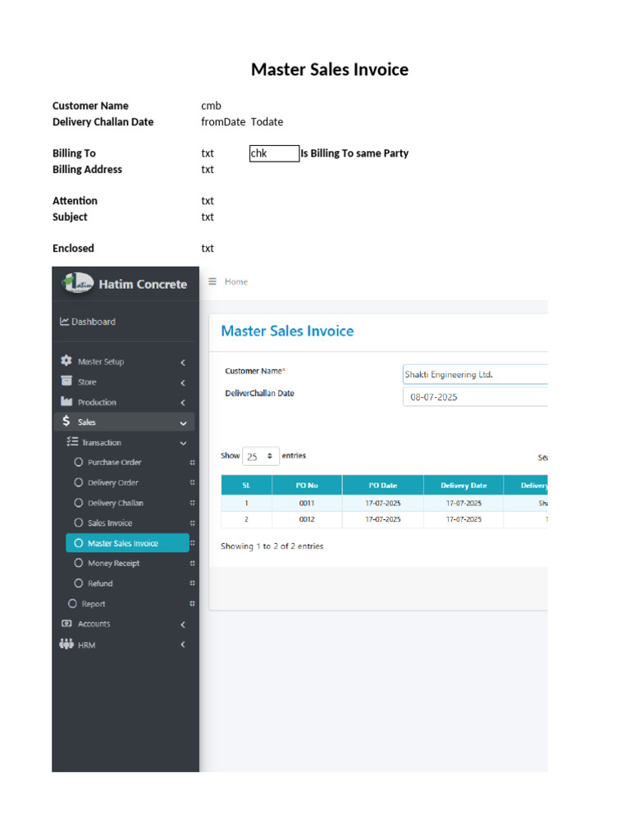
Task: Click circle icon beside Report
Action: tap(72, 603)
